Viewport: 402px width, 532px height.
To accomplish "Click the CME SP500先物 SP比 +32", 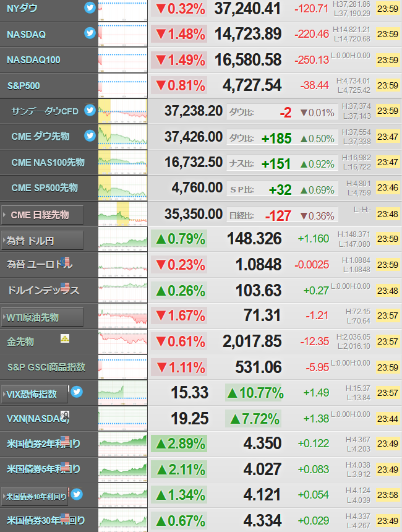I will 280,190.
